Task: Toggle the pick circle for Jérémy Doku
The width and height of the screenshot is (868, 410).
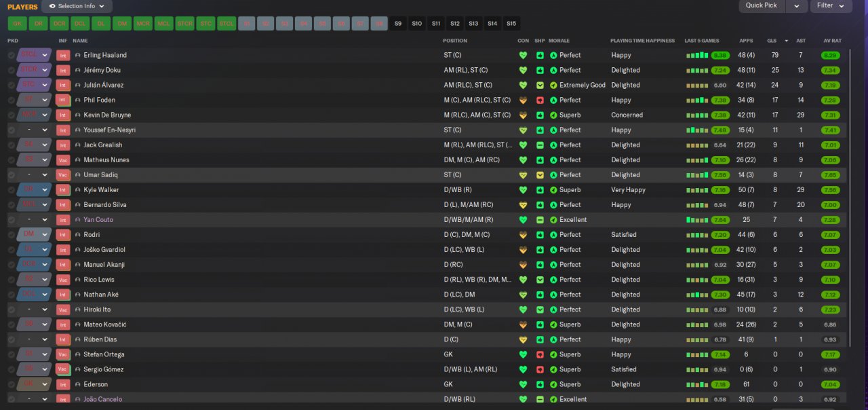Action: (12, 70)
